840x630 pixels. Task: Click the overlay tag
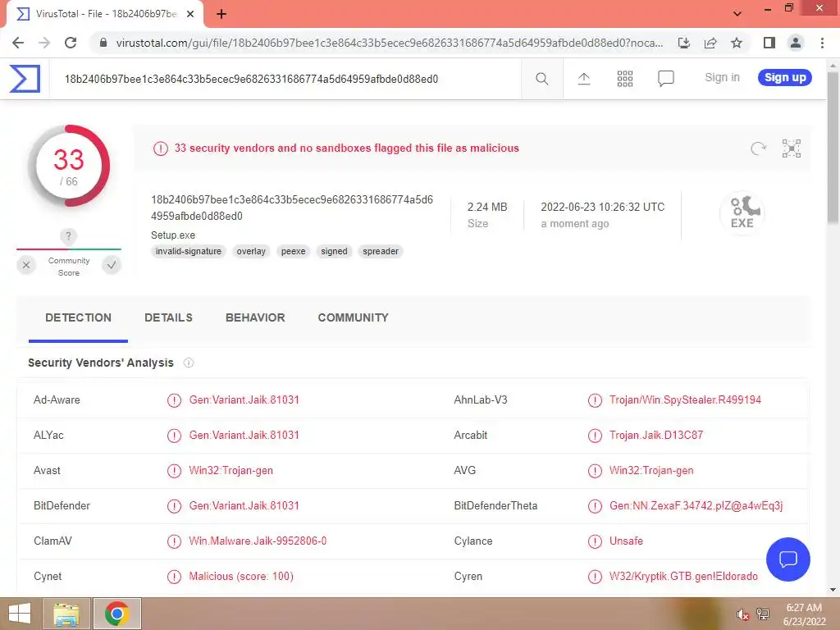pos(251,251)
